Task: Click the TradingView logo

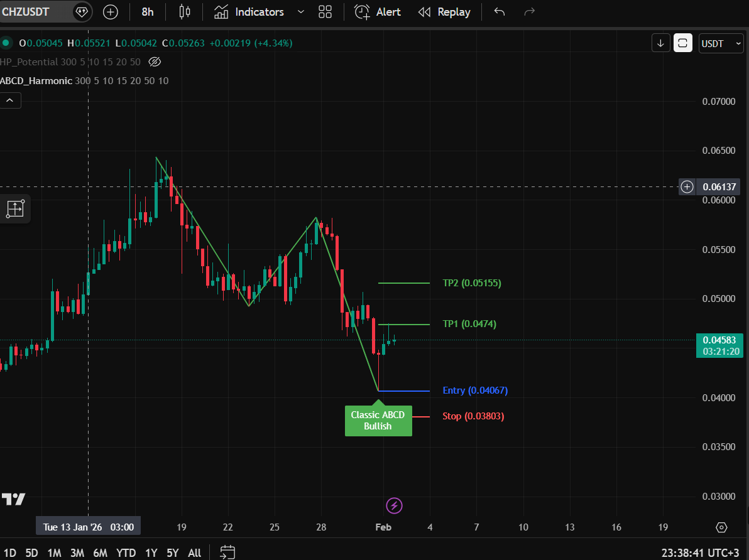Action: point(13,499)
